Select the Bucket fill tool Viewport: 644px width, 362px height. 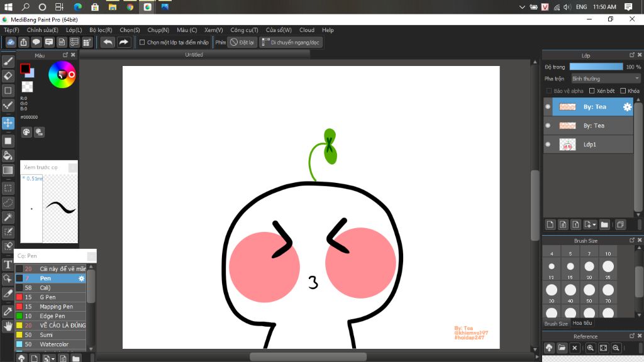(x=8, y=156)
